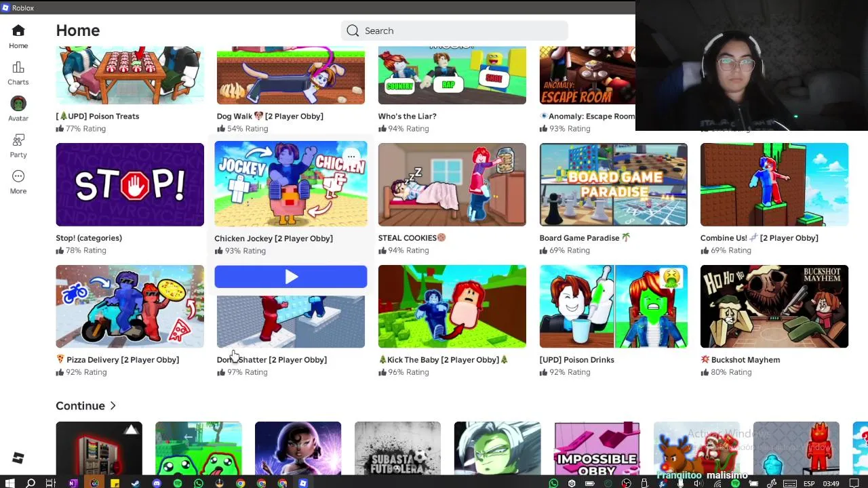Switch to the Roblox app in the taskbar

303,483
